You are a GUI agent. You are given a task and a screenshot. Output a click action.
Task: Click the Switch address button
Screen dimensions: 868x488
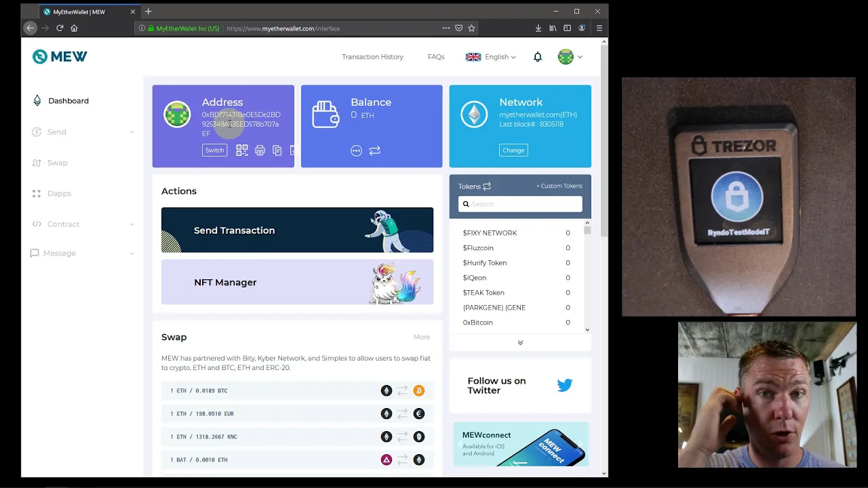[x=214, y=150]
